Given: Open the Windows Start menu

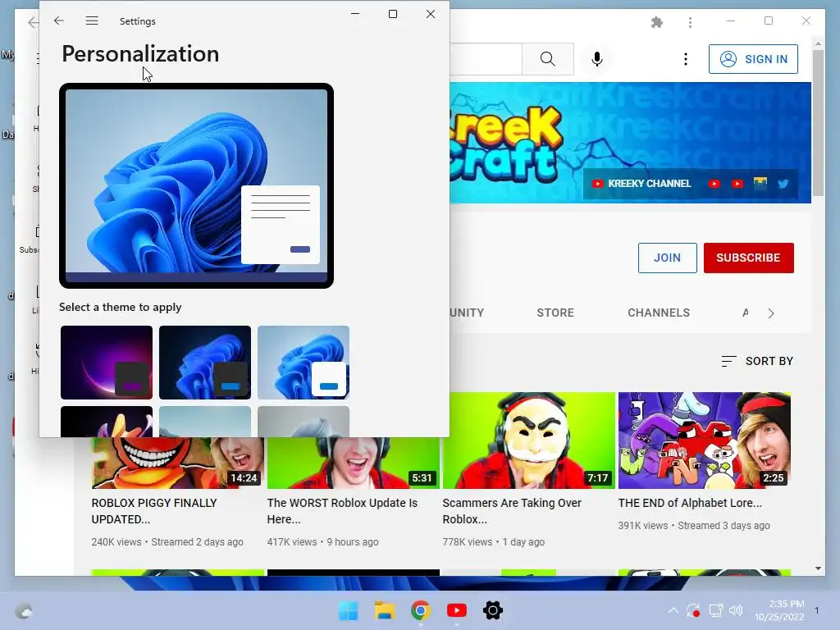Looking at the screenshot, I should [348, 610].
